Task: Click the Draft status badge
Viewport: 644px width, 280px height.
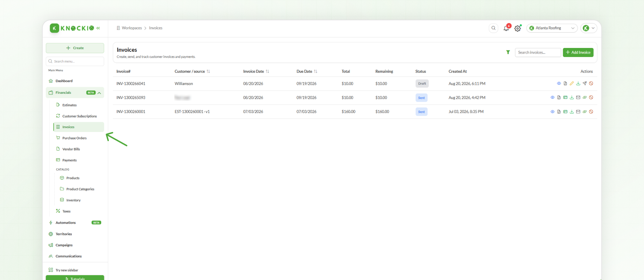Action: [x=422, y=84]
